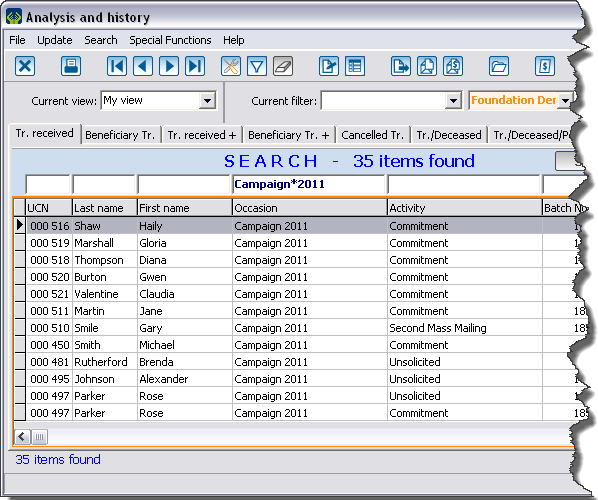Open the Special Functions menu
598x500 pixels.
[170, 40]
